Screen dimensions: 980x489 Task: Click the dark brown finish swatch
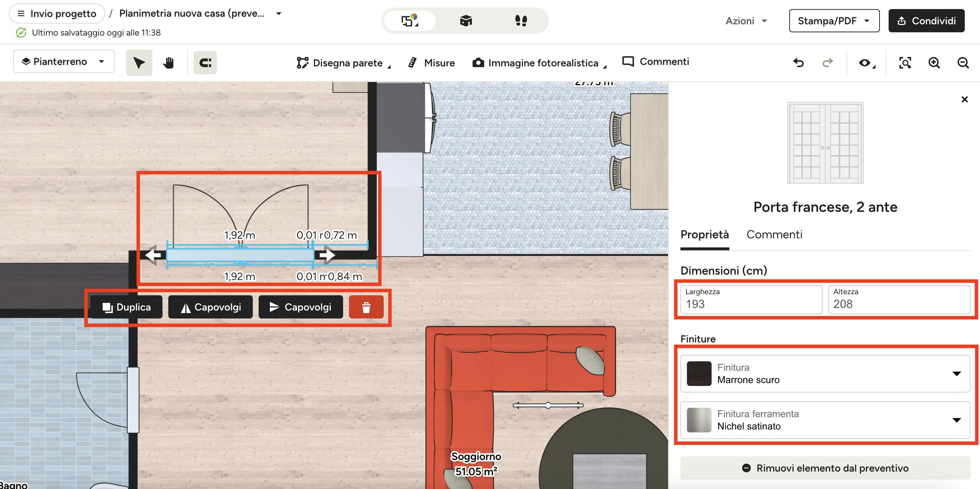click(699, 374)
